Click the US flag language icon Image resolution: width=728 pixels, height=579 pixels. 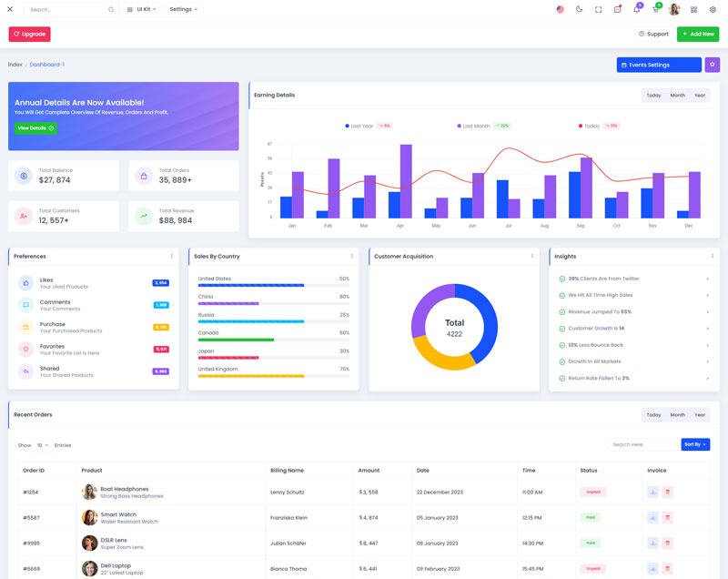point(560,9)
